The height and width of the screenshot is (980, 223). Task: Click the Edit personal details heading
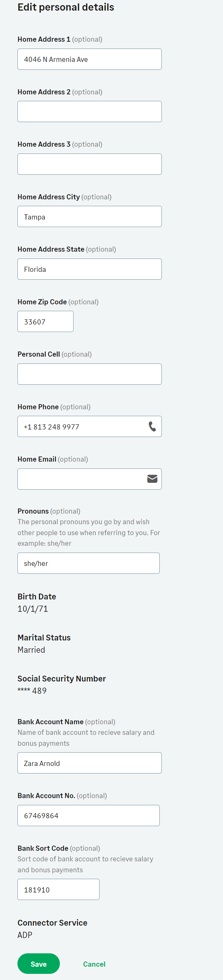[x=66, y=7]
